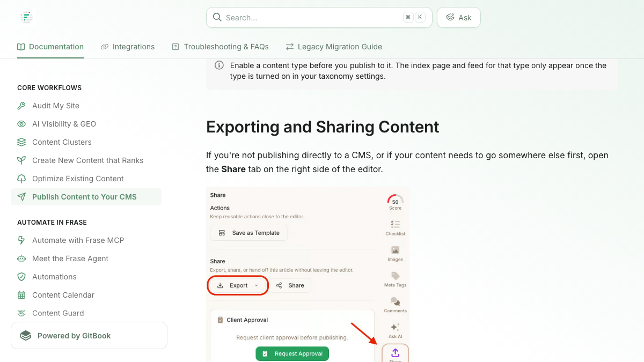Click the editor Share tab screenshot image

(x=308, y=275)
